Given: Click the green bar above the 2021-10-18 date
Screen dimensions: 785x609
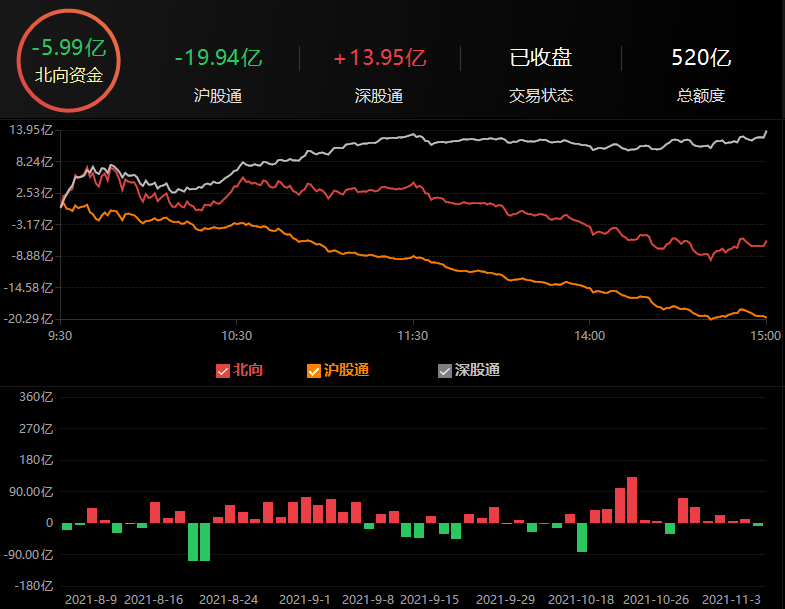Looking at the screenshot, I should coord(581,537).
